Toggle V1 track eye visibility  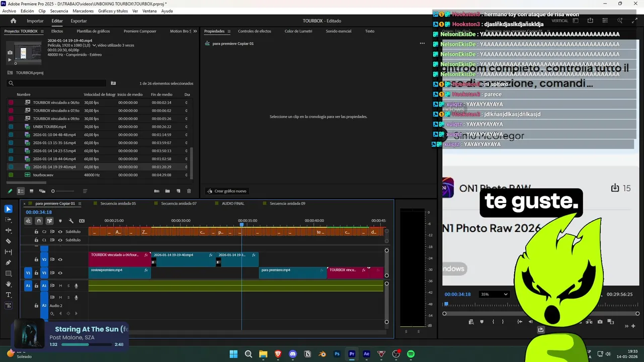click(x=60, y=273)
